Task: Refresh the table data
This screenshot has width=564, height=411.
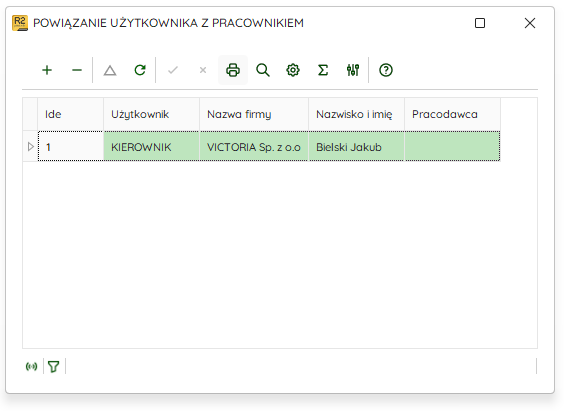Action: pos(140,70)
